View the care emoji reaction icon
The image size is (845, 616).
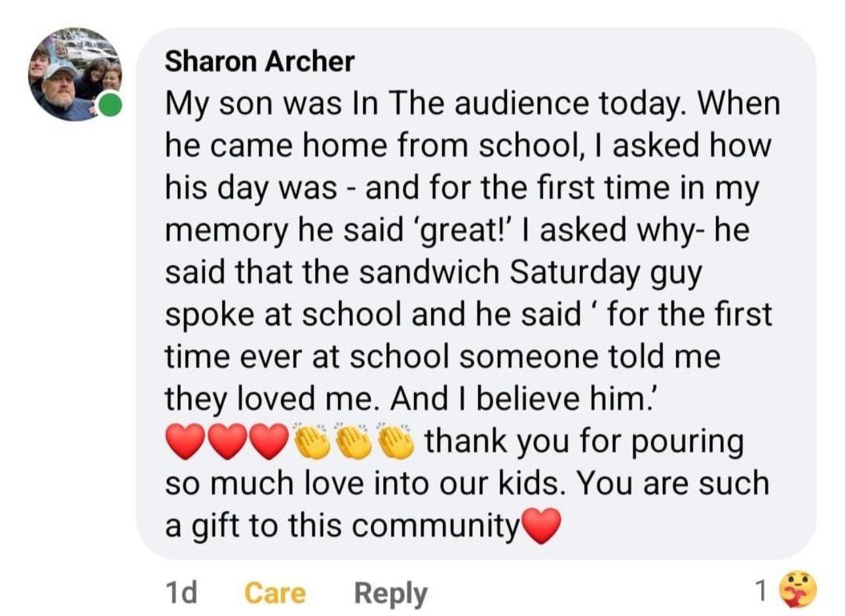797,589
